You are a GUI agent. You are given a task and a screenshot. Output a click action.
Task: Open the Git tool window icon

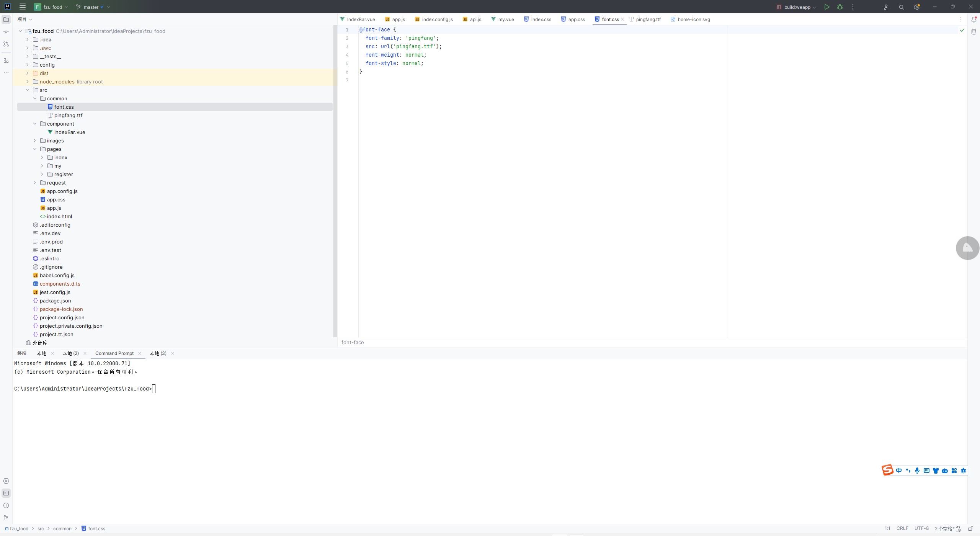pos(6,518)
